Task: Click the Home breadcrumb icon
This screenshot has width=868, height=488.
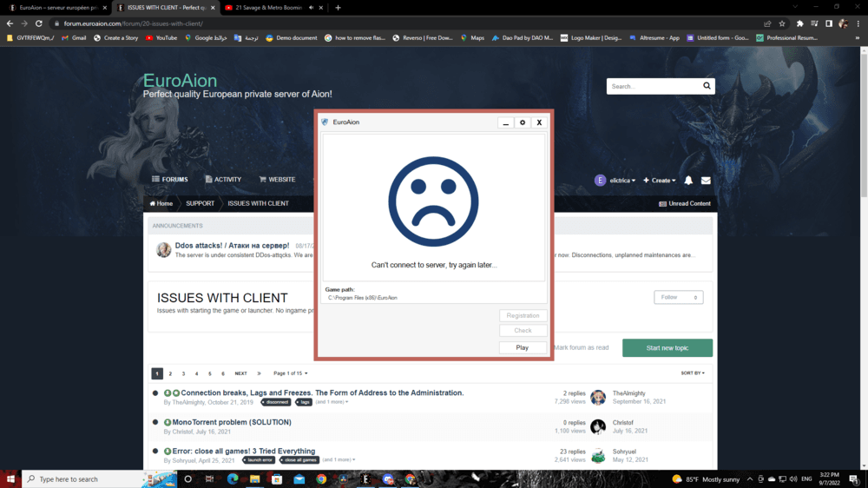Action: pyautogui.click(x=153, y=203)
